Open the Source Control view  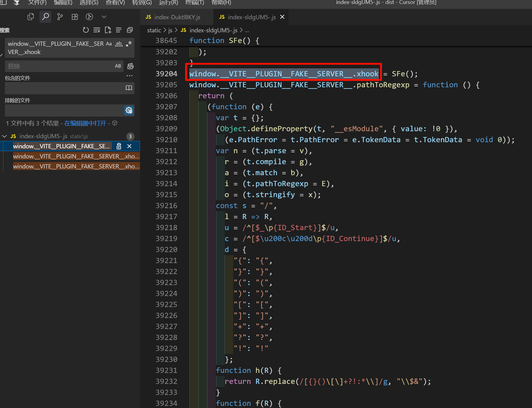point(60,17)
